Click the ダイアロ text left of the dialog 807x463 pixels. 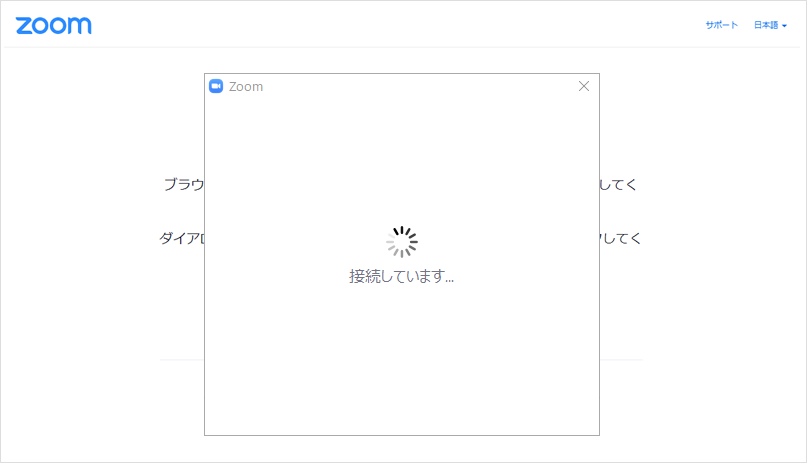[x=182, y=238]
